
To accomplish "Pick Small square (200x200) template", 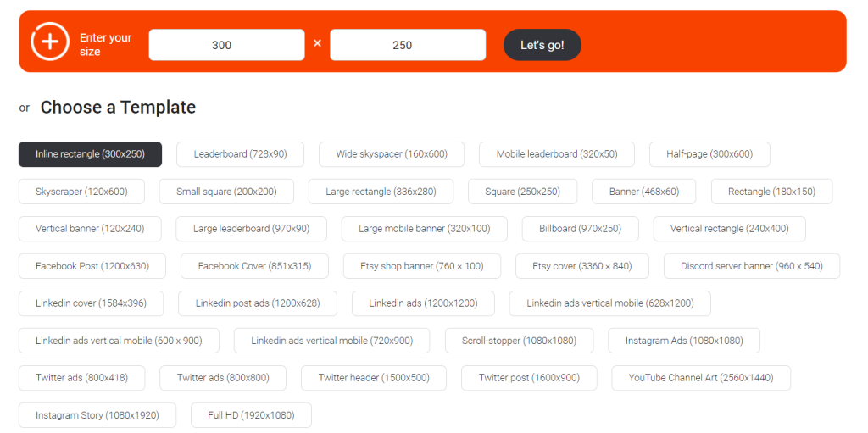I will click(226, 192).
